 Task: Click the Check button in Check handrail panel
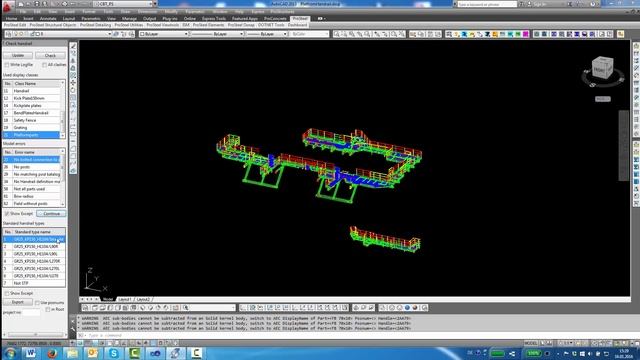coord(50,55)
